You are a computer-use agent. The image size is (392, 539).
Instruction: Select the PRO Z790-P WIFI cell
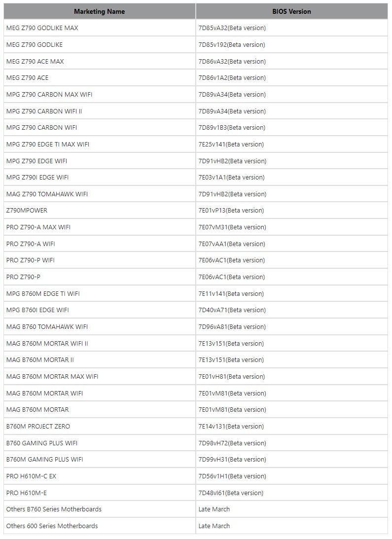tap(100, 260)
